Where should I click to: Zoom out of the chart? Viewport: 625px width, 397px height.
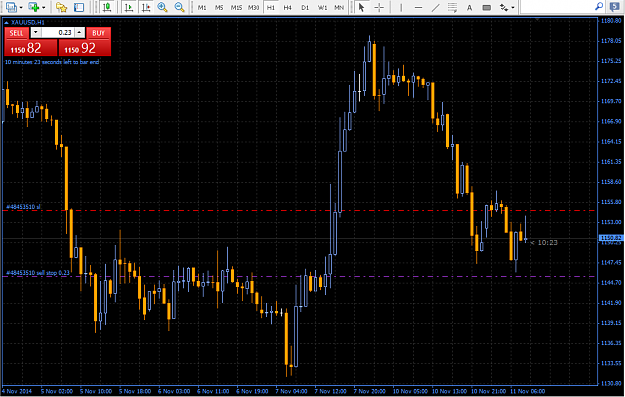pos(179,7)
